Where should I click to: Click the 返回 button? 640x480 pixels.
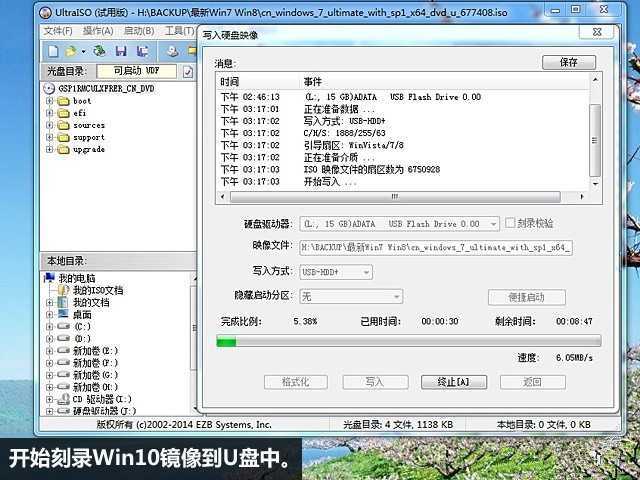[533, 382]
